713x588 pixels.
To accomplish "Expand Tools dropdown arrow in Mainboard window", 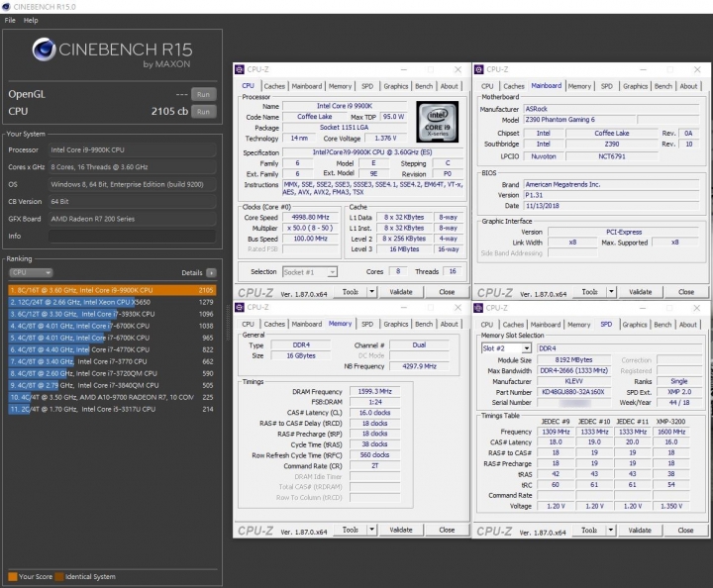I will point(611,292).
